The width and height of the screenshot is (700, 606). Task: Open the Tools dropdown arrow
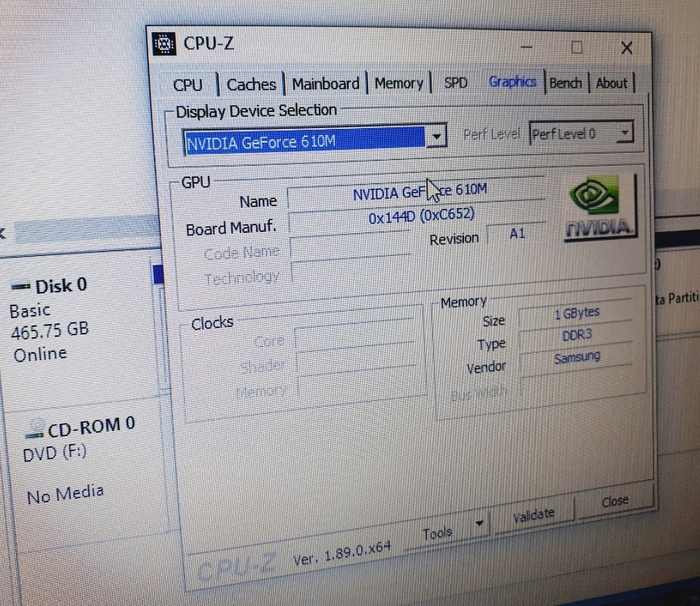pyautogui.click(x=480, y=524)
